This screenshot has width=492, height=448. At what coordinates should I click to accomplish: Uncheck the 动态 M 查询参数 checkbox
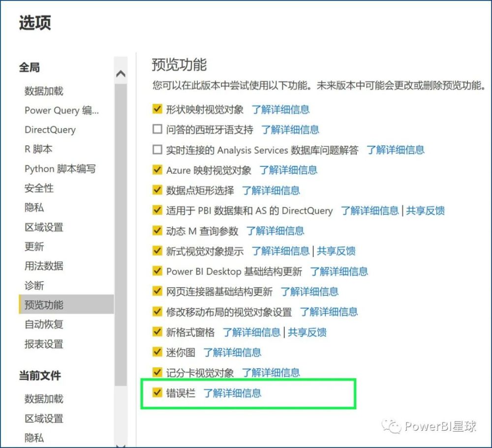(x=157, y=230)
